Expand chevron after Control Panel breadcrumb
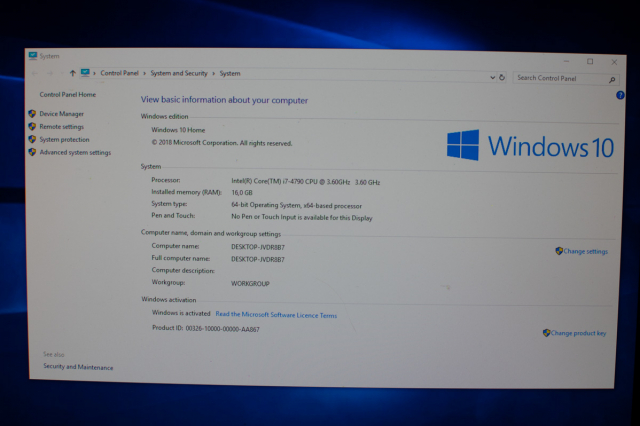The width and height of the screenshot is (640, 426). coord(146,73)
